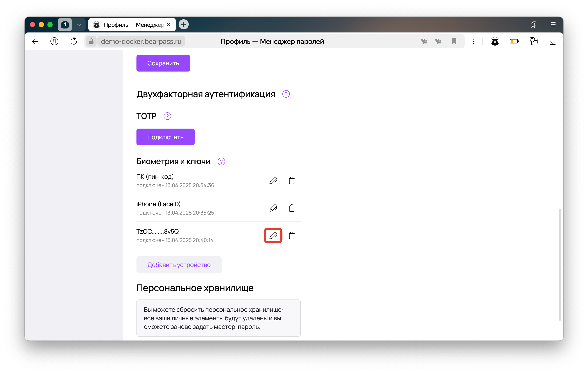Expand the tab list chevron
This screenshot has width=588, height=373.
coord(79,24)
